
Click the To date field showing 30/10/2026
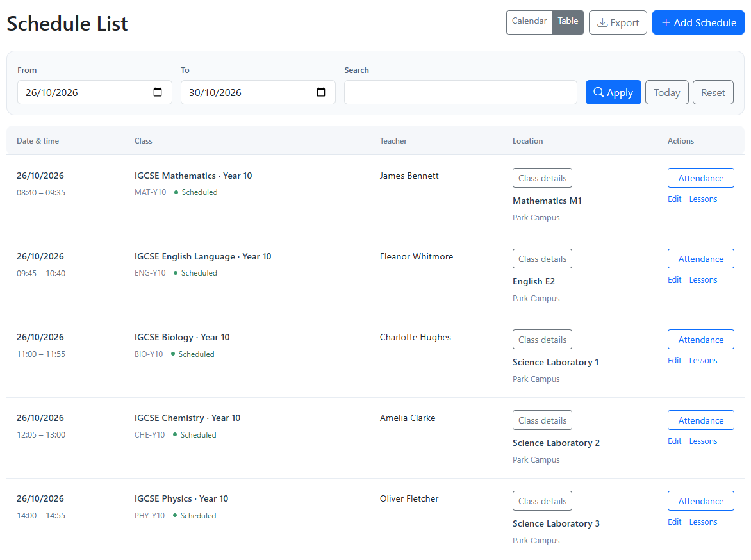pos(258,92)
